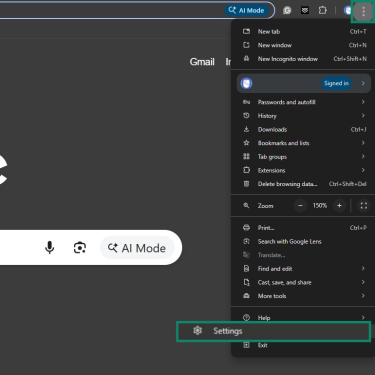
Task: Increase zoom with the plus button
Action: [x=339, y=206]
